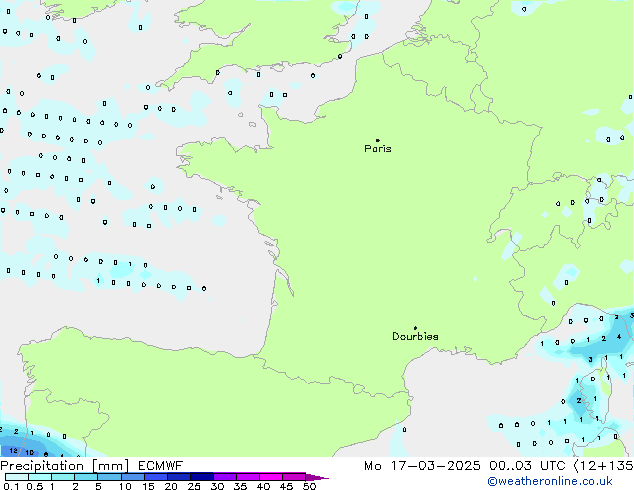Click the 00..03 UTC time text
634x490 pixels.
[527, 466]
